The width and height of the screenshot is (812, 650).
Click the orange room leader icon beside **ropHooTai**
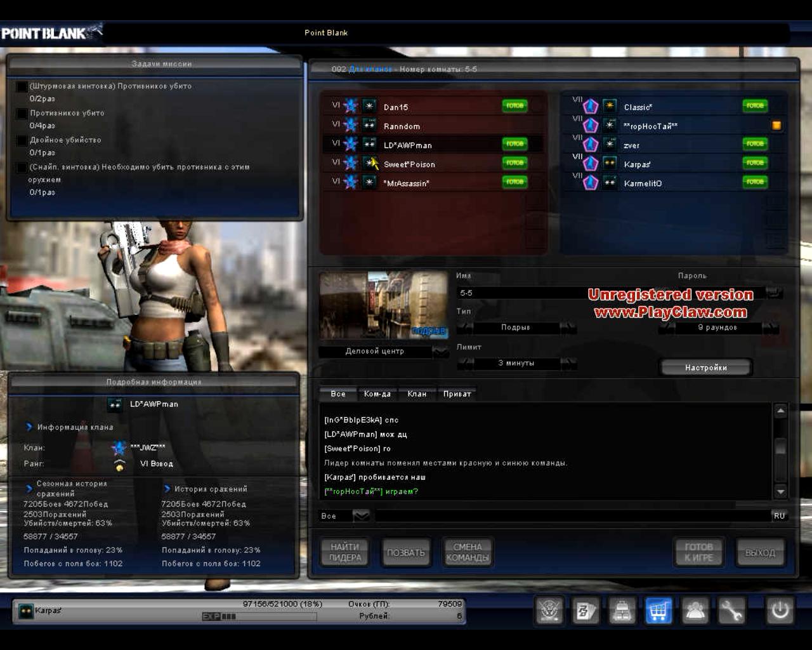(776, 126)
